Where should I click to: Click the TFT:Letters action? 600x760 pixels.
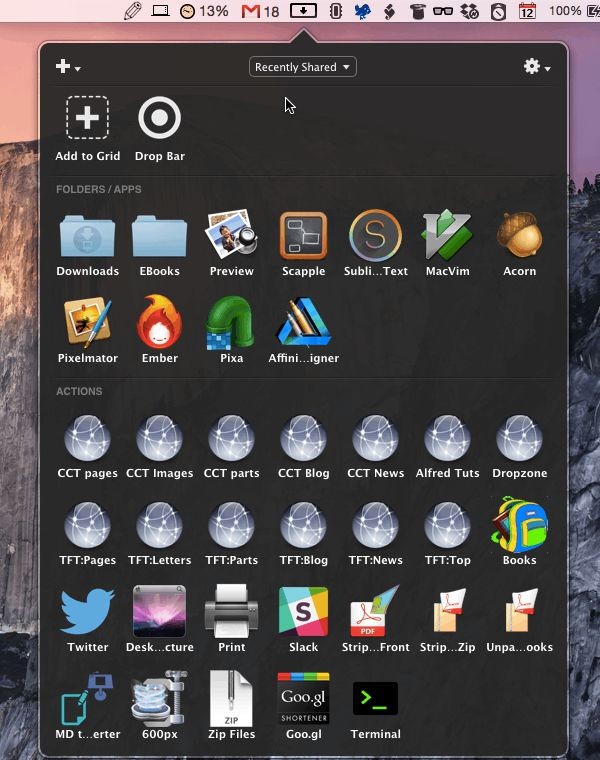tap(159, 525)
